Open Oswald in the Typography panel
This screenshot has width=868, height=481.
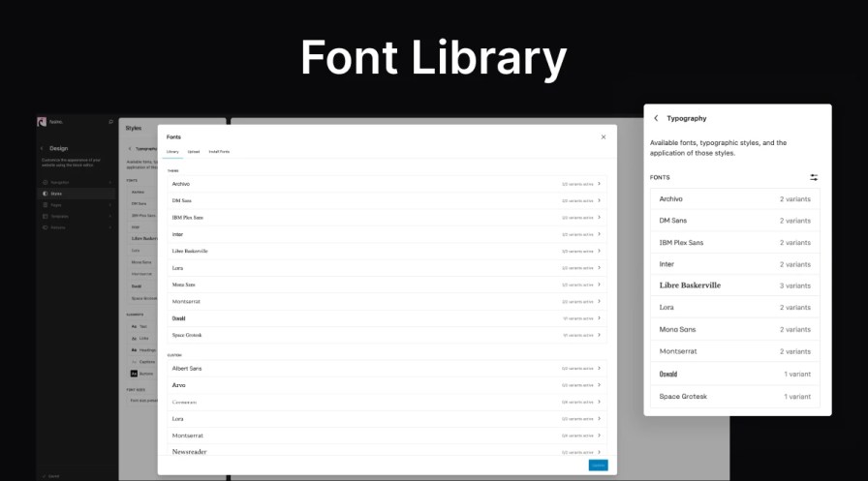coord(734,374)
